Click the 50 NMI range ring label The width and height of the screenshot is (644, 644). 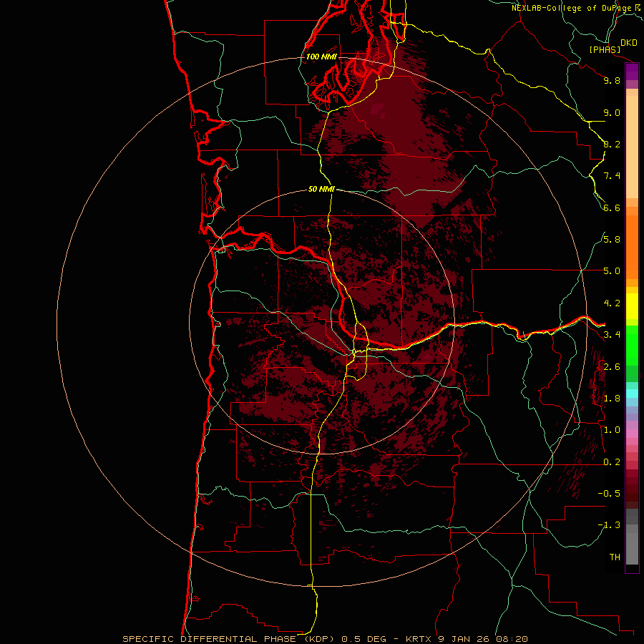[x=321, y=189]
